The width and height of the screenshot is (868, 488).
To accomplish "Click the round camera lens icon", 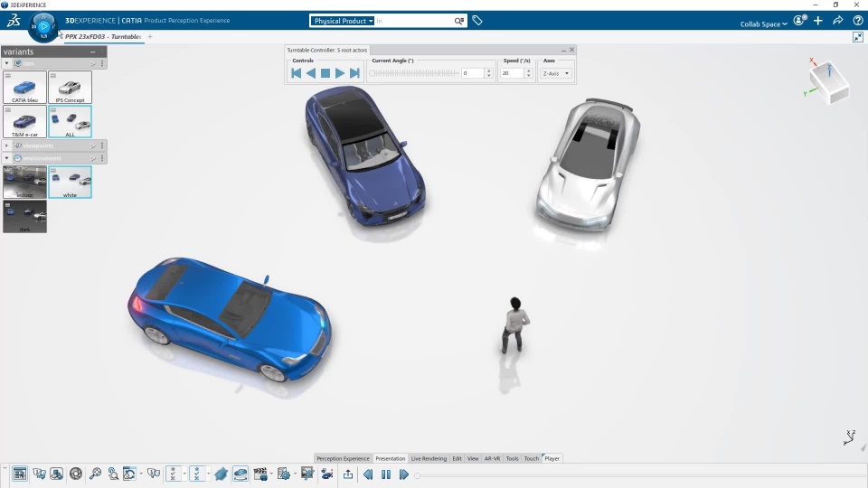I will (76, 474).
